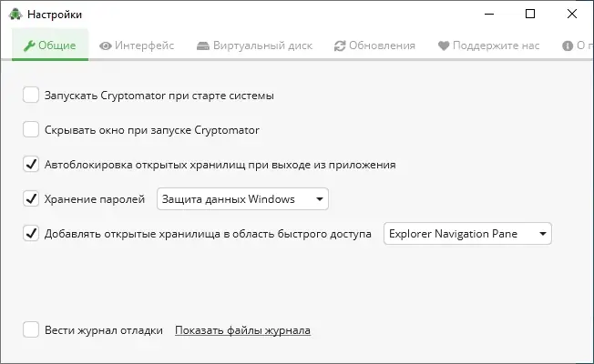Open the Защита данных Windows dropdown
The image size is (594, 364).
click(242, 198)
